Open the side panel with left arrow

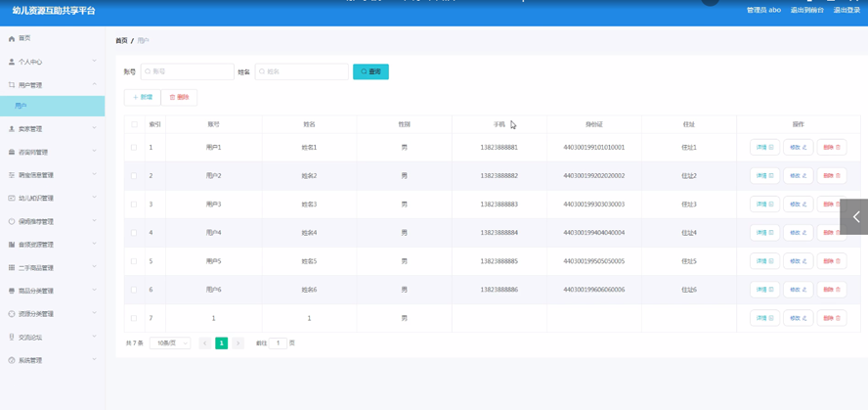[x=854, y=217]
